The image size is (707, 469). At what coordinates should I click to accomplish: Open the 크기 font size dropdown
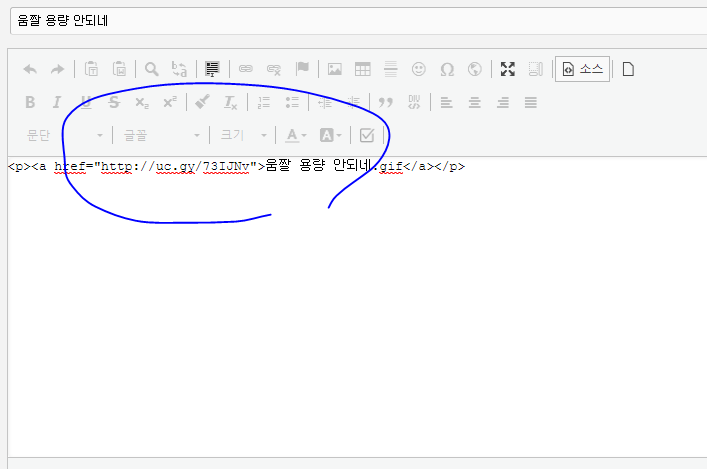243,135
